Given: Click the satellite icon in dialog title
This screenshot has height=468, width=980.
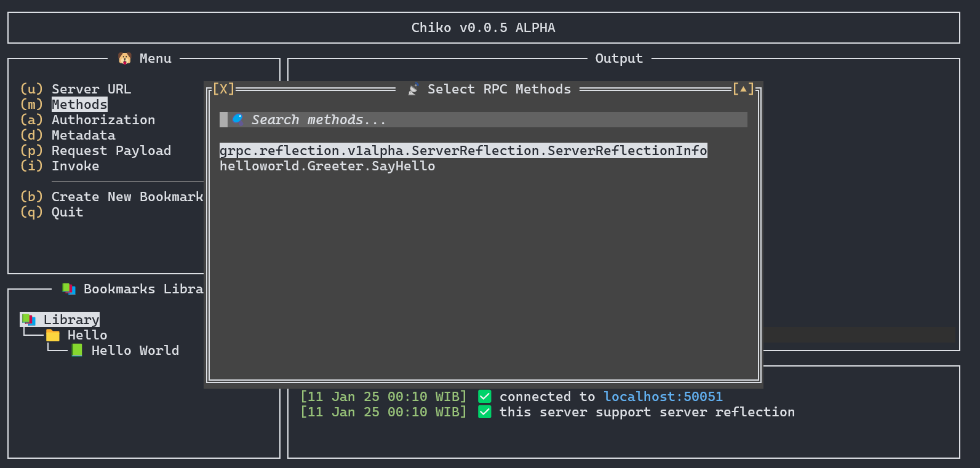Looking at the screenshot, I should coord(413,89).
